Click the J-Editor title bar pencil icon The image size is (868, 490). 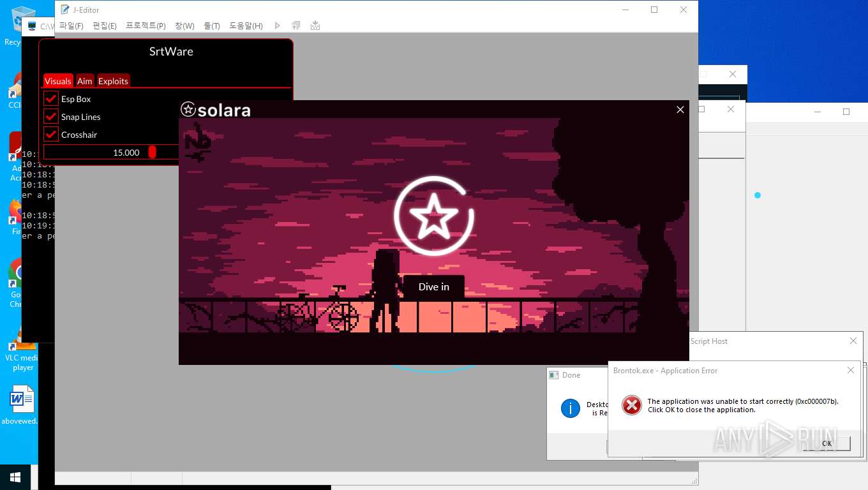point(65,10)
